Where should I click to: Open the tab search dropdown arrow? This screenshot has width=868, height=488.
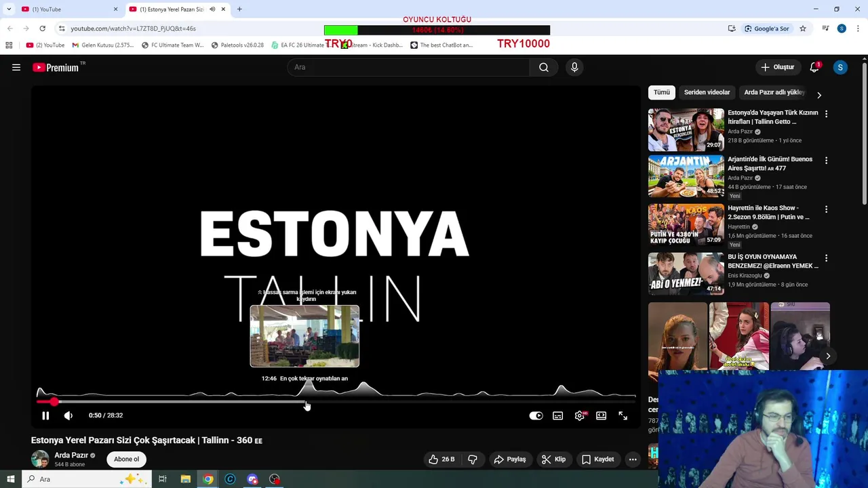pyautogui.click(x=9, y=9)
